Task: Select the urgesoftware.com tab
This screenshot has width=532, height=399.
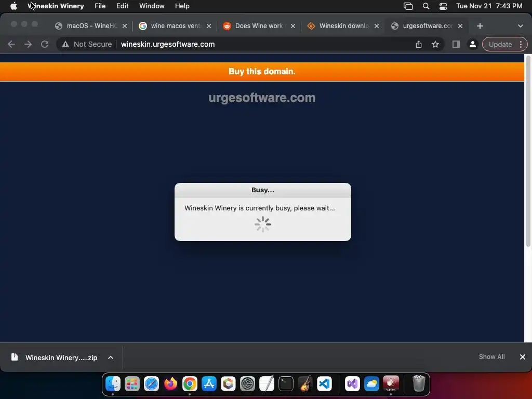Action: [x=427, y=26]
